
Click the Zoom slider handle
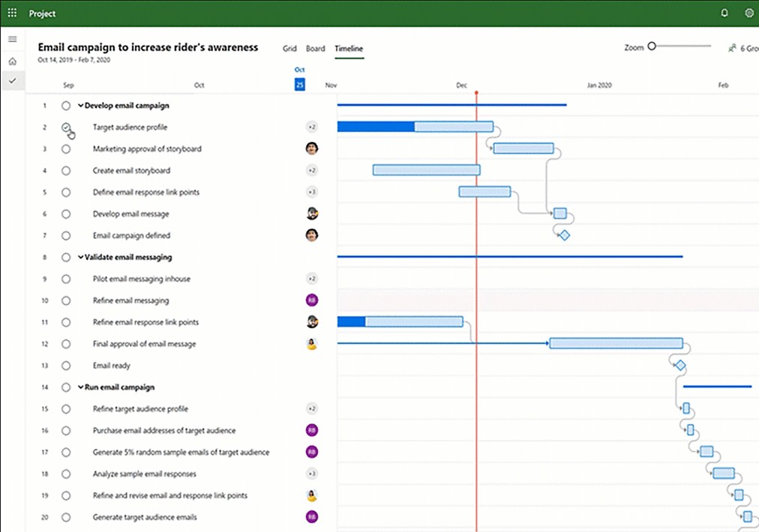tap(652, 46)
